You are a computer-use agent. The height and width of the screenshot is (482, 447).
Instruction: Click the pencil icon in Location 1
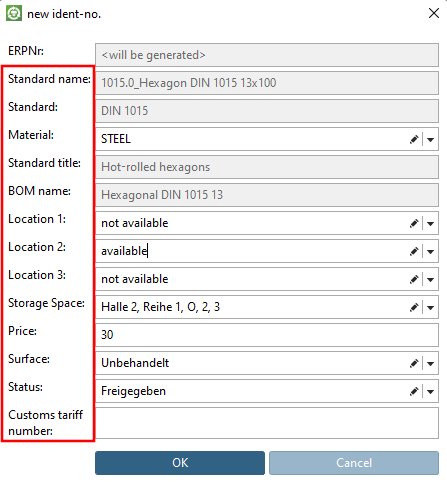tap(414, 223)
